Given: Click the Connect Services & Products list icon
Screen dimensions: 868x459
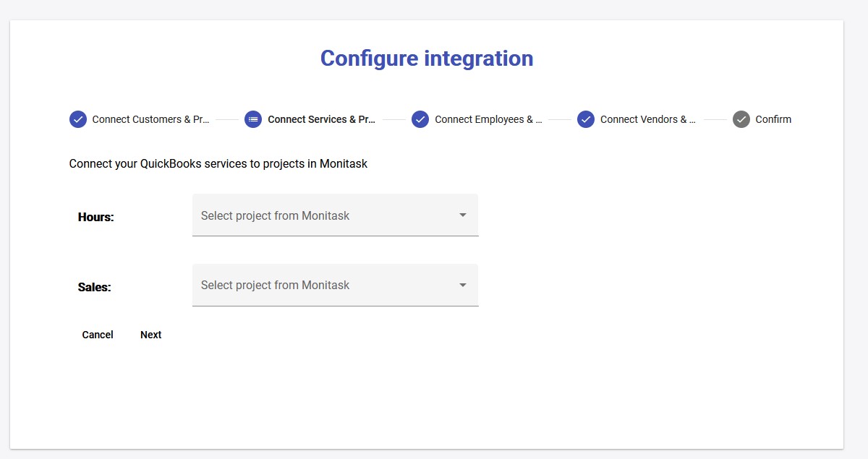Looking at the screenshot, I should 252,119.
